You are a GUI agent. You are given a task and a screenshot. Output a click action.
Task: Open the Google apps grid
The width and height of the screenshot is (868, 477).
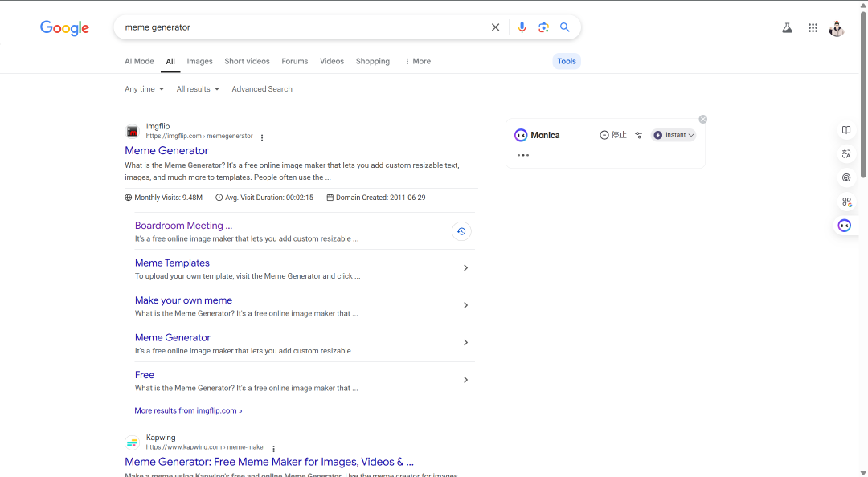point(813,27)
